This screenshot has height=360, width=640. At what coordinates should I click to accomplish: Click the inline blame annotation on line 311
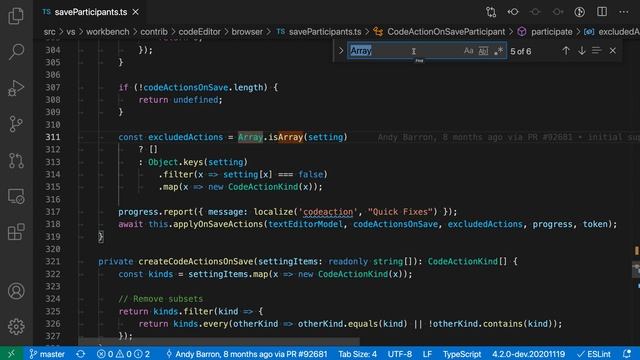coord(508,137)
